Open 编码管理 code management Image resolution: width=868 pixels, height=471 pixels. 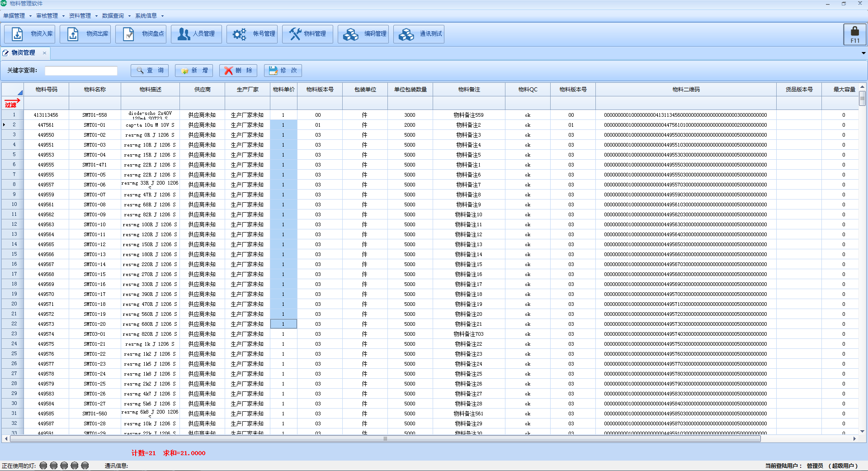pos(363,34)
